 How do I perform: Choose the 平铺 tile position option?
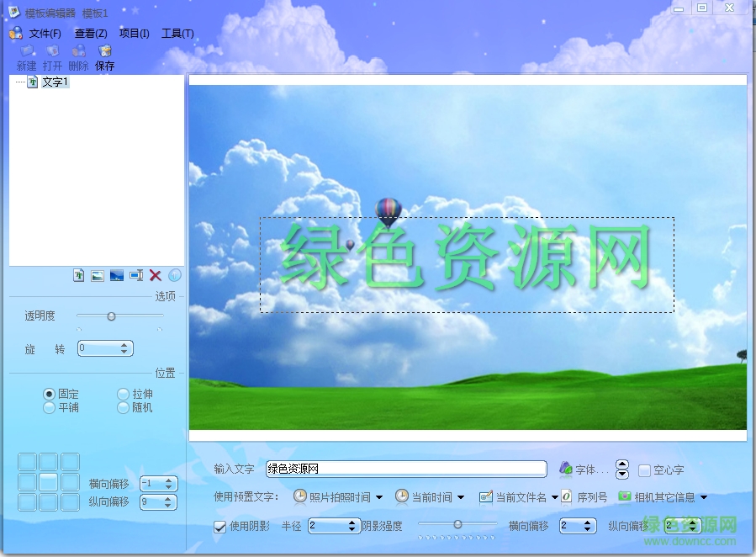(49, 407)
